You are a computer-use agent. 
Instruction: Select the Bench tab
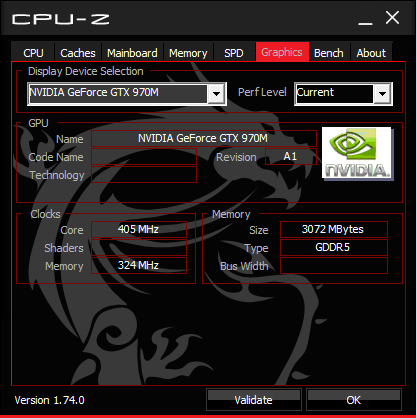coord(329,53)
